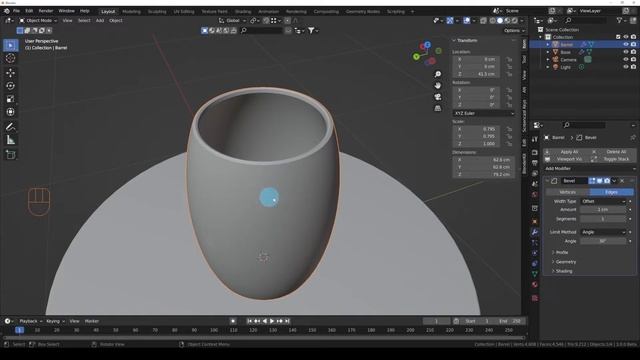
Task: Open the Modifier properties wrench tab
Action: pyautogui.click(x=535, y=232)
